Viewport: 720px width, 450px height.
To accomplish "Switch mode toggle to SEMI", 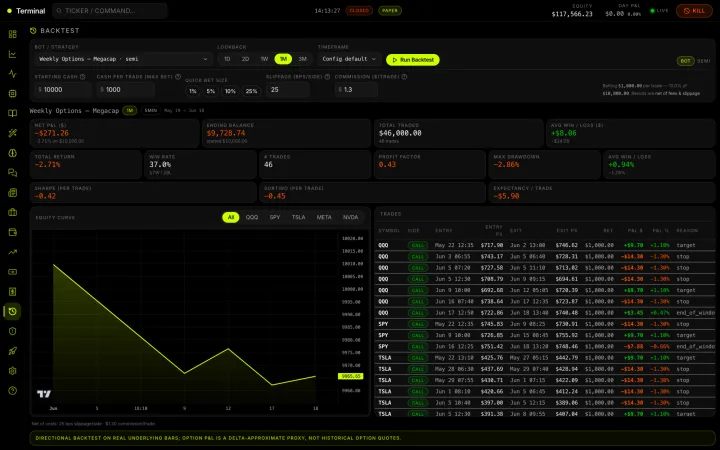I will (703, 61).
